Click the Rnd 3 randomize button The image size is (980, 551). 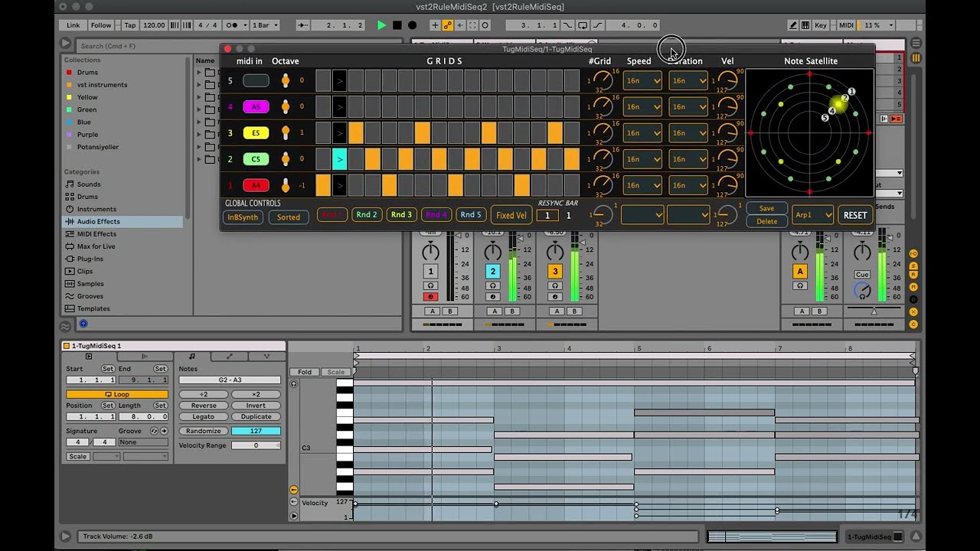click(x=401, y=215)
